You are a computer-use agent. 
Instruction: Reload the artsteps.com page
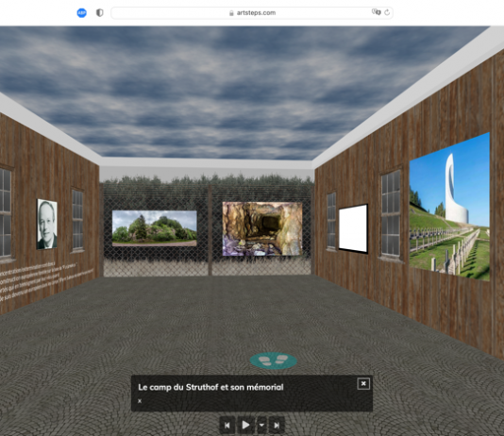[387, 12]
